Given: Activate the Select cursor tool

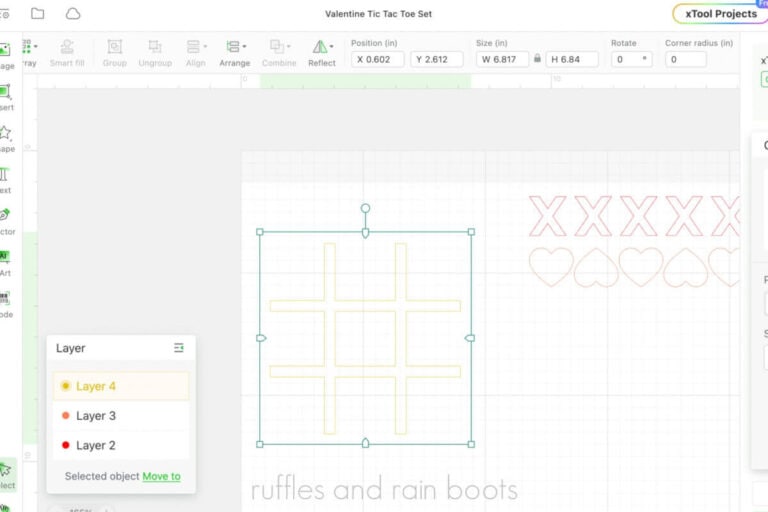Looking at the screenshot, I should coord(7,475).
